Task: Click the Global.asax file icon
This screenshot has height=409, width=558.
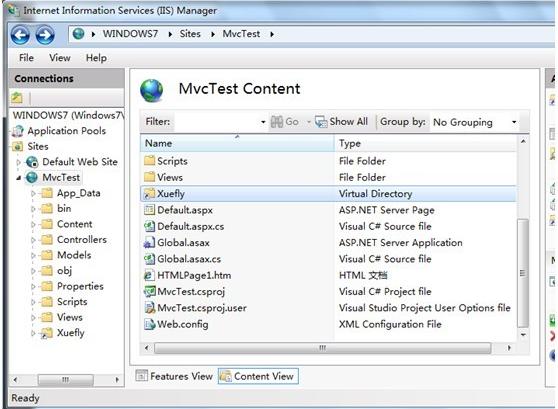Action: click(149, 243)
